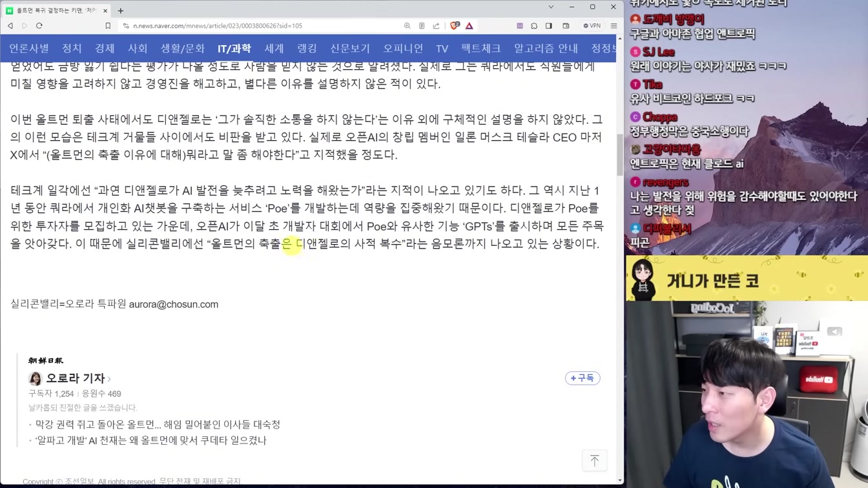Viewport: 868px width, 488px height.
Task: Click the reporter's profile photo
Action: 35,379
